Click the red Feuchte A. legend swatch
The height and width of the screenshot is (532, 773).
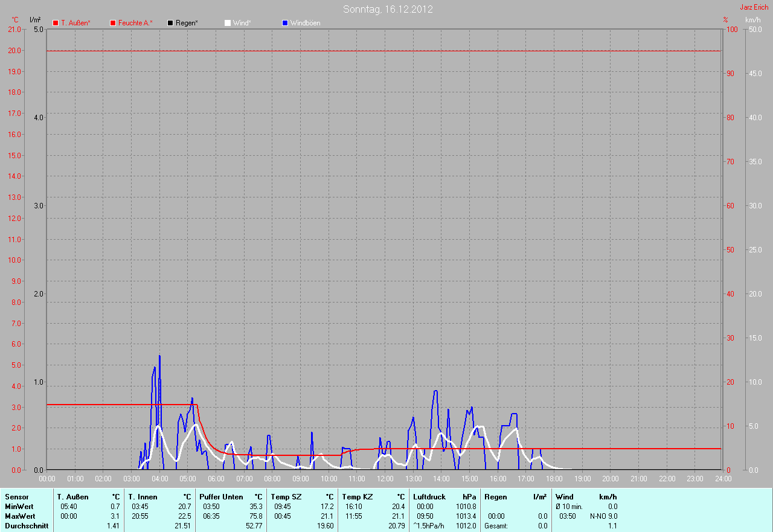(113, 23)
